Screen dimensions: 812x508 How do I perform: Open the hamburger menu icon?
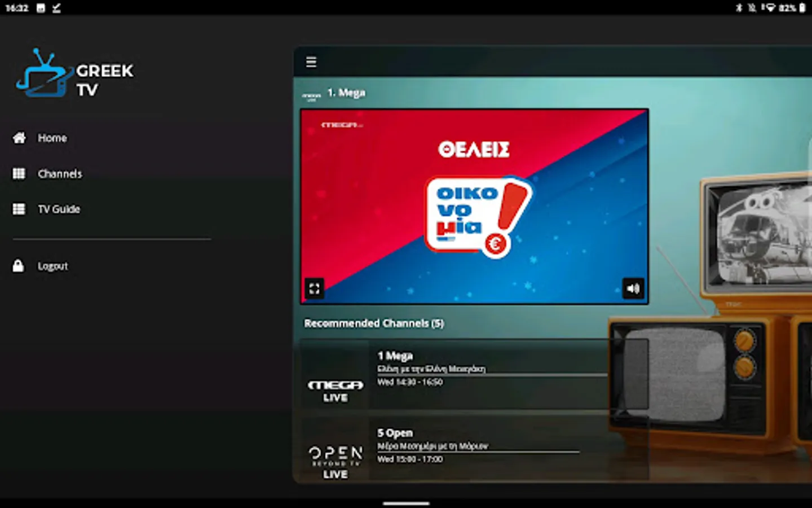coord(311,62)
